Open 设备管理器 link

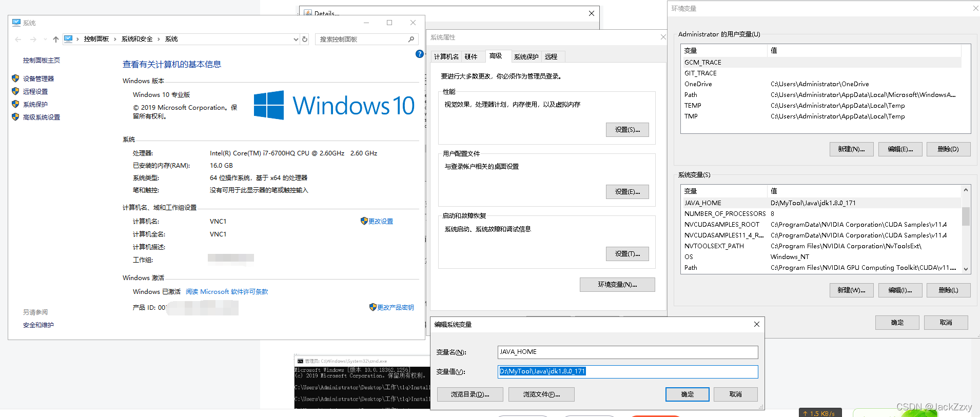[38, 79]
